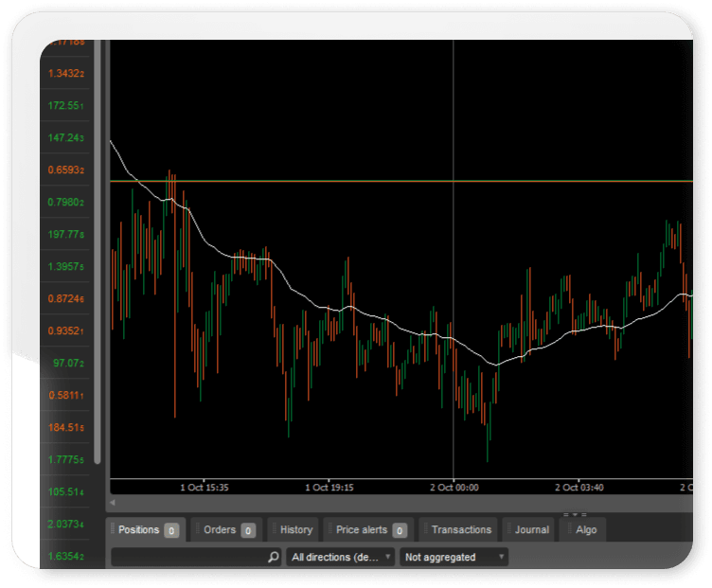The image size is (712, 588).
Task: Click the search magnifier icon in positions filter
Action: [x=273, y=558]
